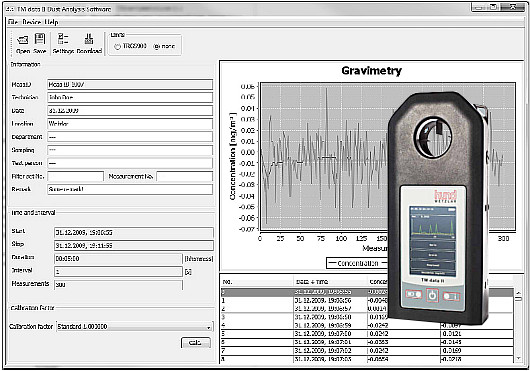
Task: Click the "31.12.2009, 19:07:02" cell
Action: (330, 351)
